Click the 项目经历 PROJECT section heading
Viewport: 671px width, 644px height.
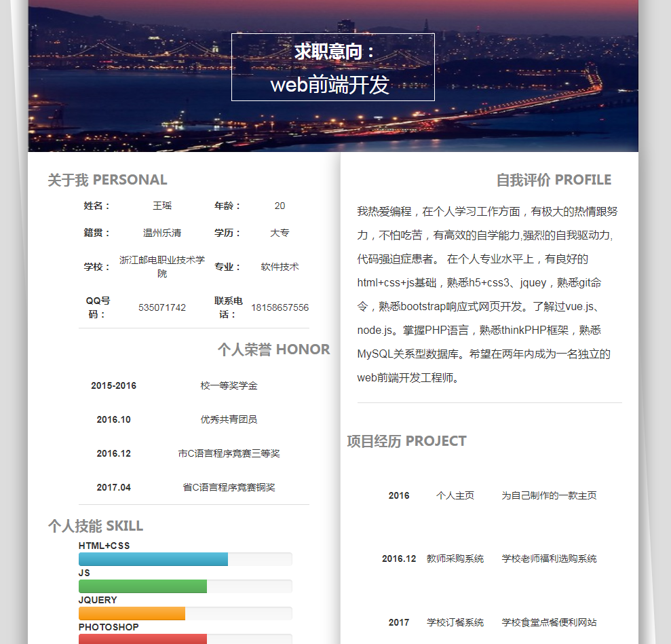(x=406, y=441)
